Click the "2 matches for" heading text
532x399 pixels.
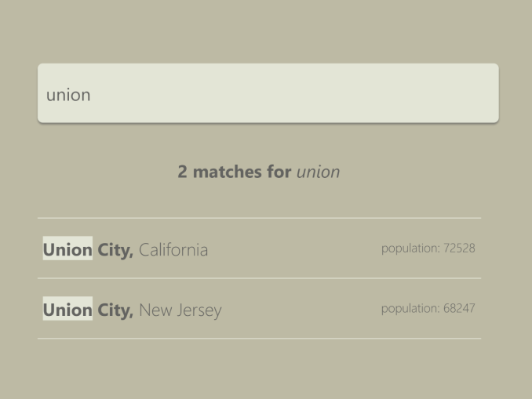coord(234,172)
